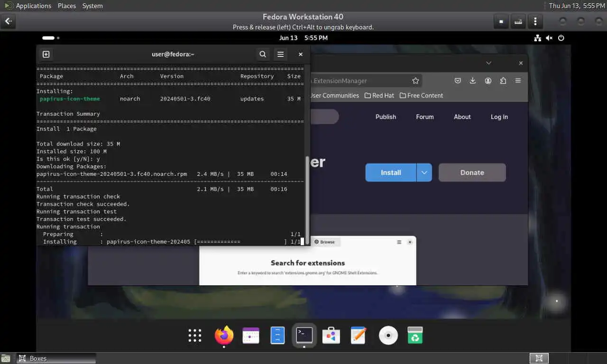
Task: Open the Firefox list-all-tabs chevron
Action: (x=488, y=63)
